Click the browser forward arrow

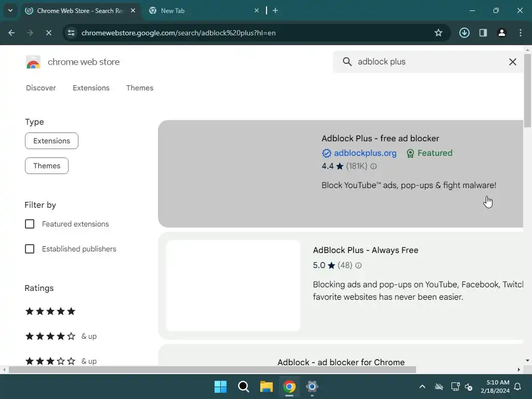(x=30, y=33)
